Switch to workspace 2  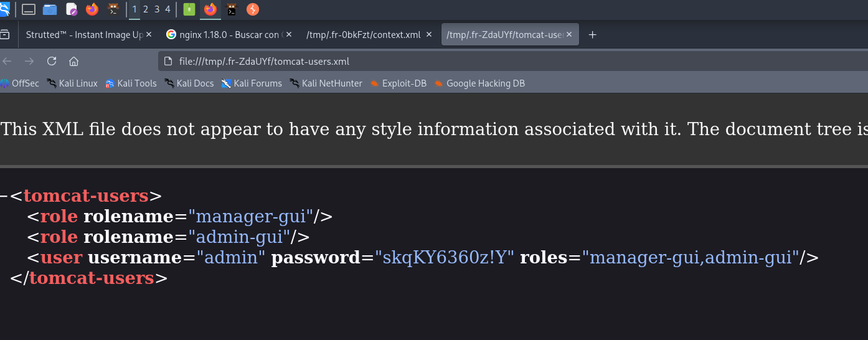145,9
